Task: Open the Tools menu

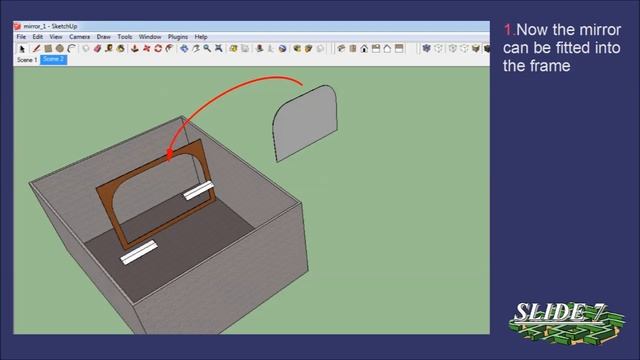Action: click(x=124, y=37)
